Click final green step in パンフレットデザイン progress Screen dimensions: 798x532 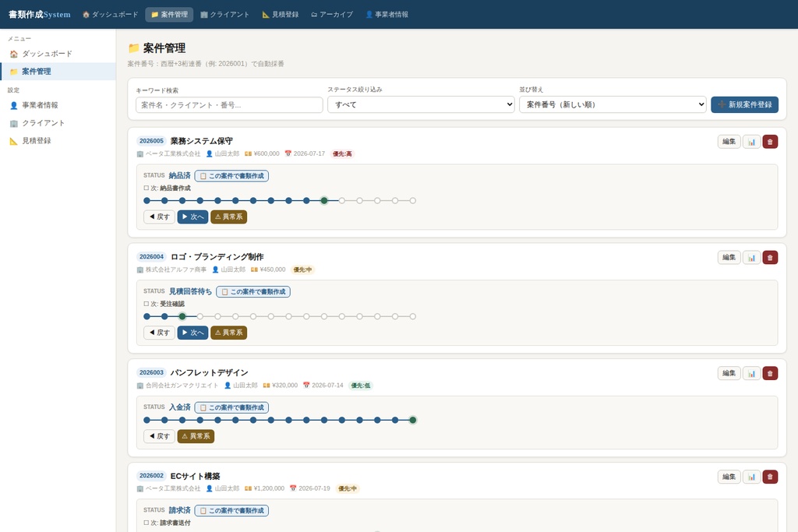pos(413,420)
